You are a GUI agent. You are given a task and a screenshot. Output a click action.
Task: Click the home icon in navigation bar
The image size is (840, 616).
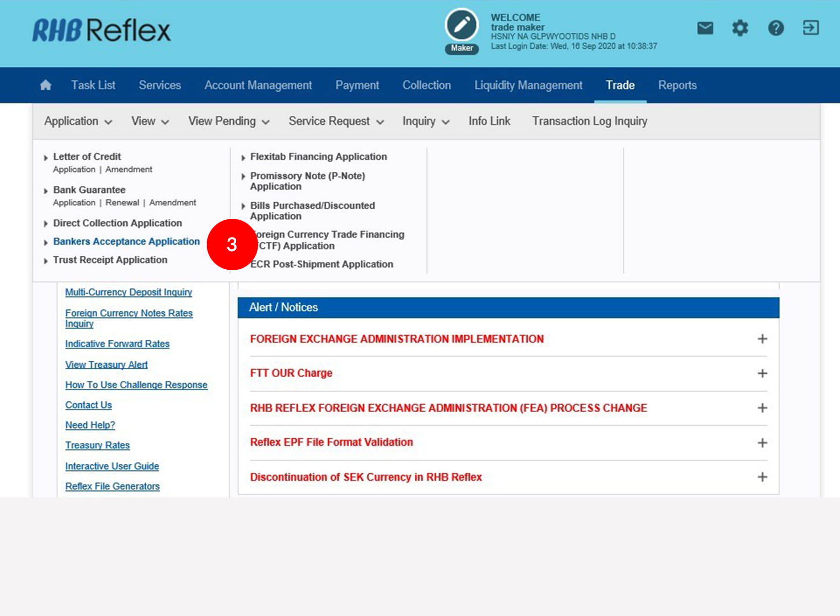46,85
